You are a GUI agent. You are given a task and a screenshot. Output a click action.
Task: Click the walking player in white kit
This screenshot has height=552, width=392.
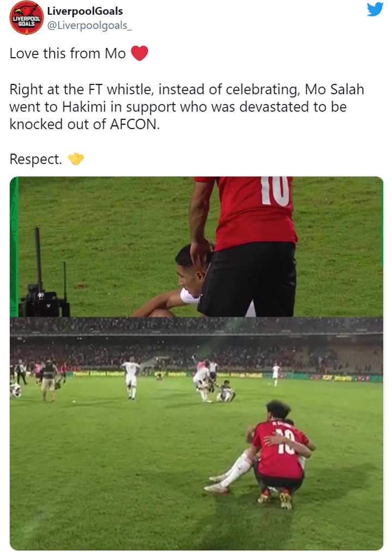click(x=131, y=378)
